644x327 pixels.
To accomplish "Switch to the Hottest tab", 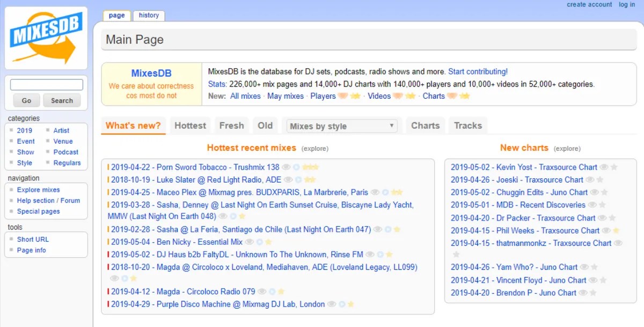I will (190, 126).
